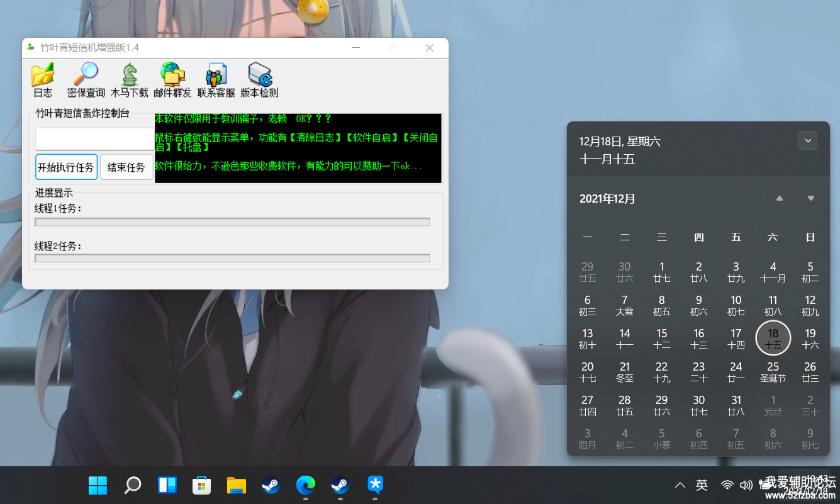Click the 线程1任务 progress bar
The height and width of the screenshot is (504, 840).
(232, 222)
